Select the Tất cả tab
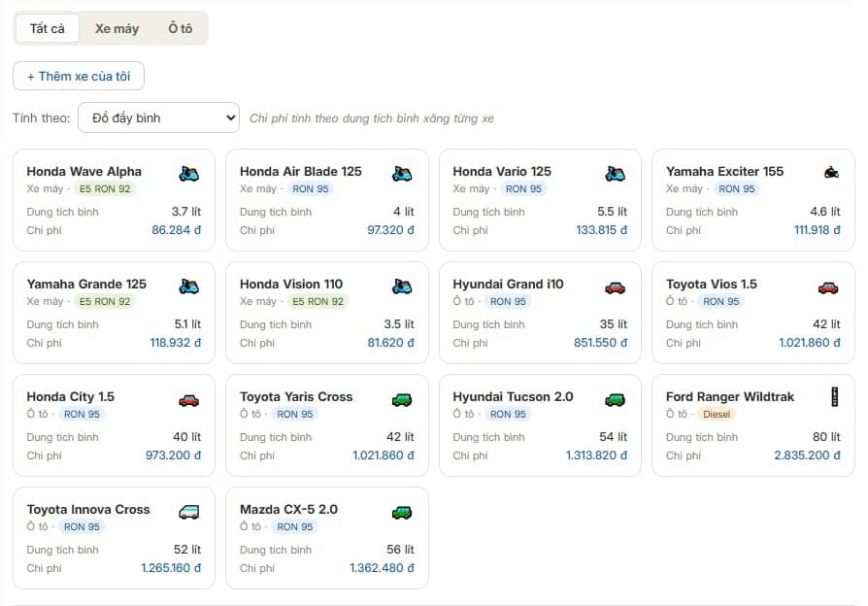Screen dimensions: 868x606 click(x=47, y=28)
